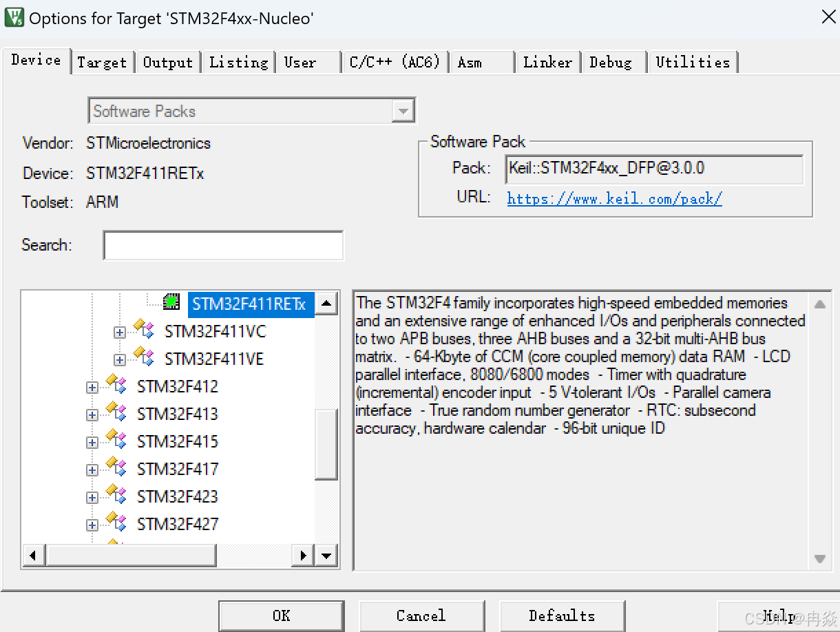Click the green chip icon beside STM32F411RETx

171,302
